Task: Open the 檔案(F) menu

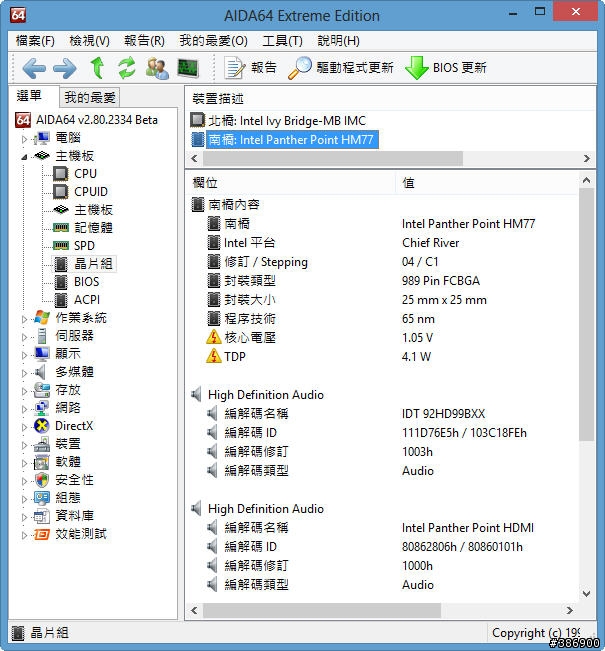Action: click(35, 41)
